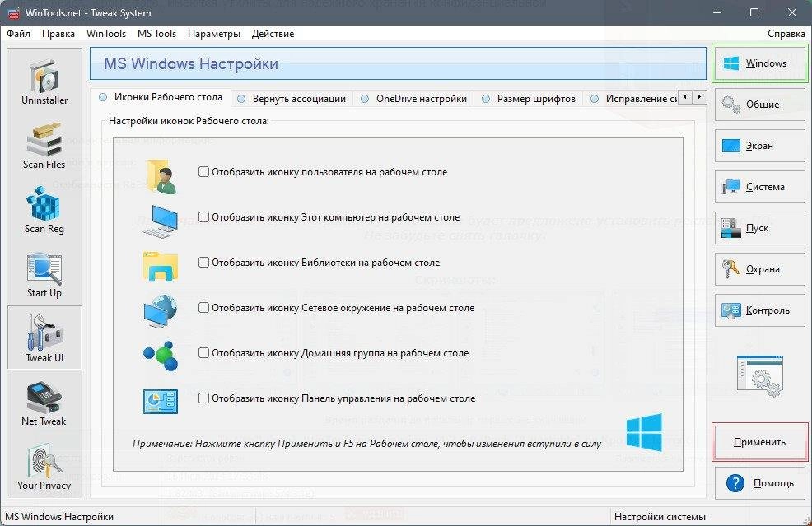Click the This Computer monitor icon

tap(160, 221)
